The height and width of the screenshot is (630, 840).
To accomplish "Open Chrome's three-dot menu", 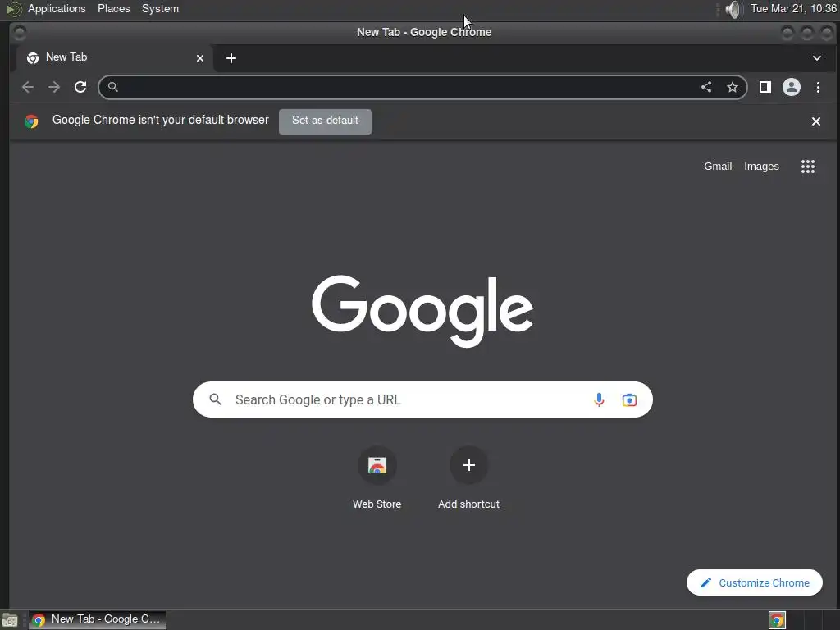I will [x=818, y=87].
